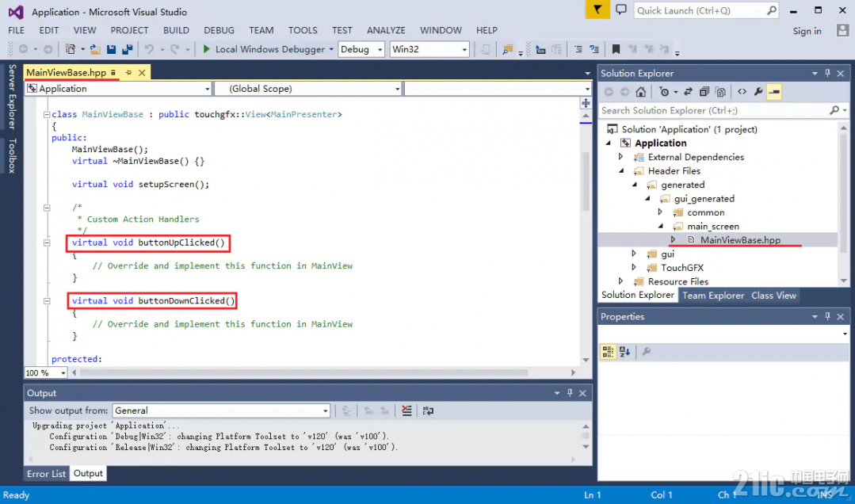The image size is (855, 504).
Task: Collapse the buttonUpClicked function outline
Action: (47, 242)
